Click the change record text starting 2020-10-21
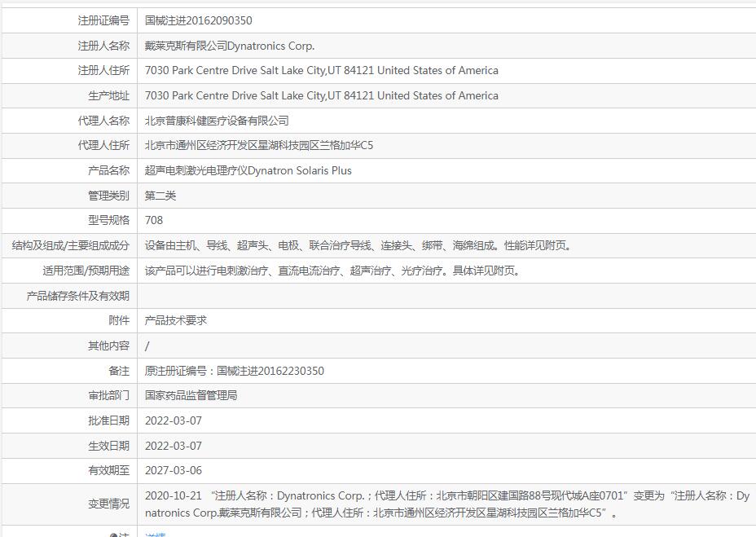 coord(447,504)
